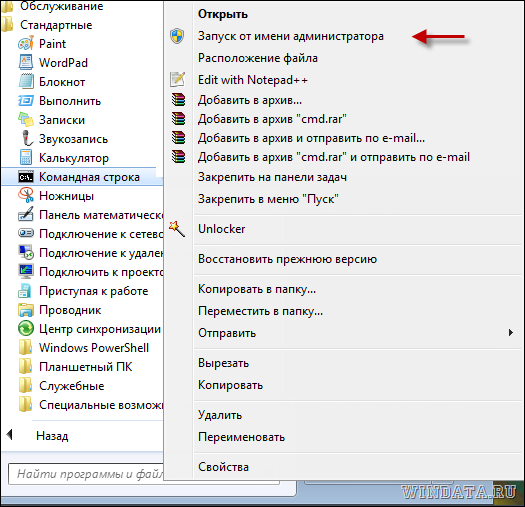The height and width of the screenshot is (507, 525).
Task: Click the Подключить к проектору icon
Action: (26, 272)
